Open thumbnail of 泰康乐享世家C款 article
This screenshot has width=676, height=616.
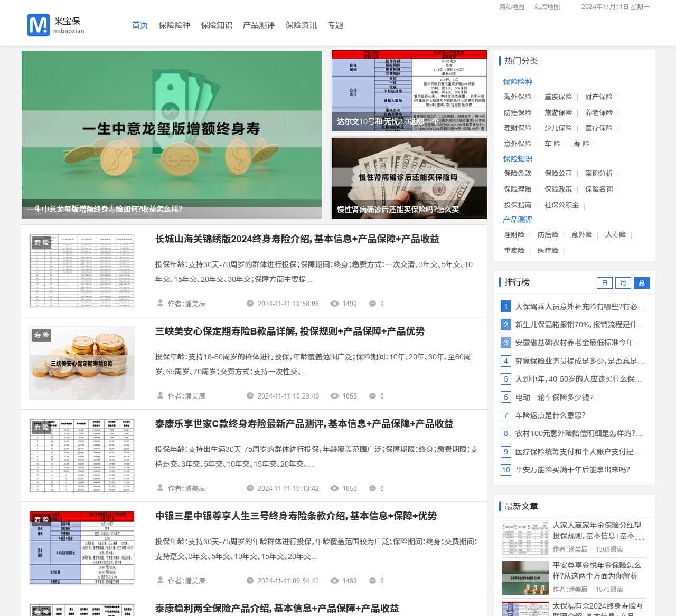coord(82,456)
